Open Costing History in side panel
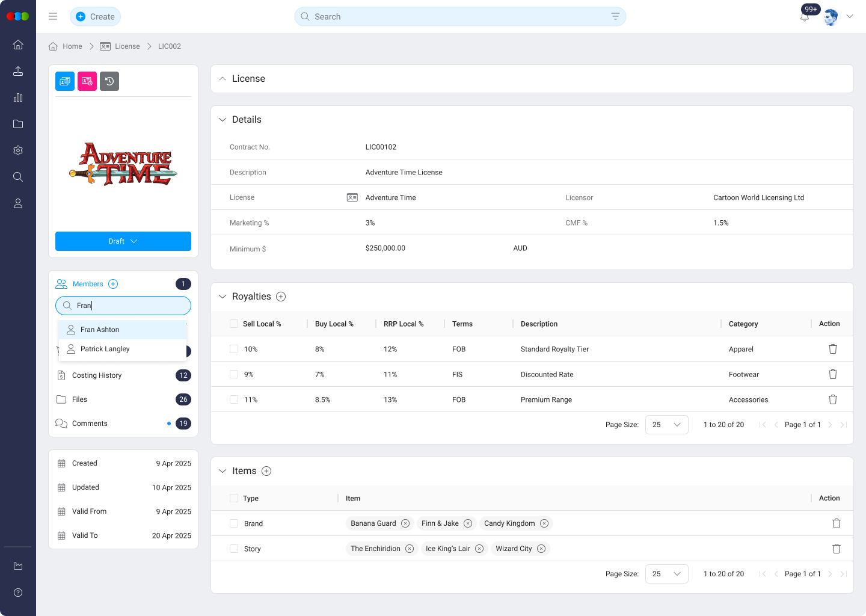The image size is (866, 616). point(97,375)
